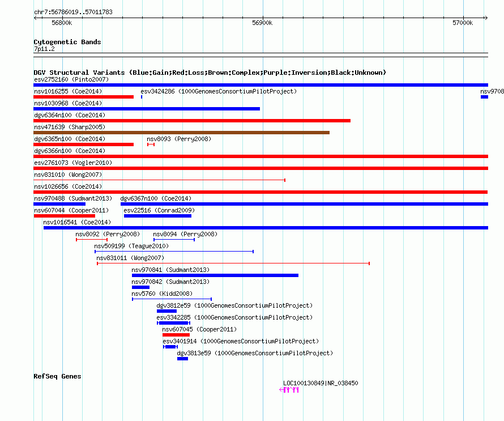Image resolution: width=504 pixels, height=421 pixels.
Task: Click the nsv8094 (Perry2008) label
Action: click(x=185, y=234)
